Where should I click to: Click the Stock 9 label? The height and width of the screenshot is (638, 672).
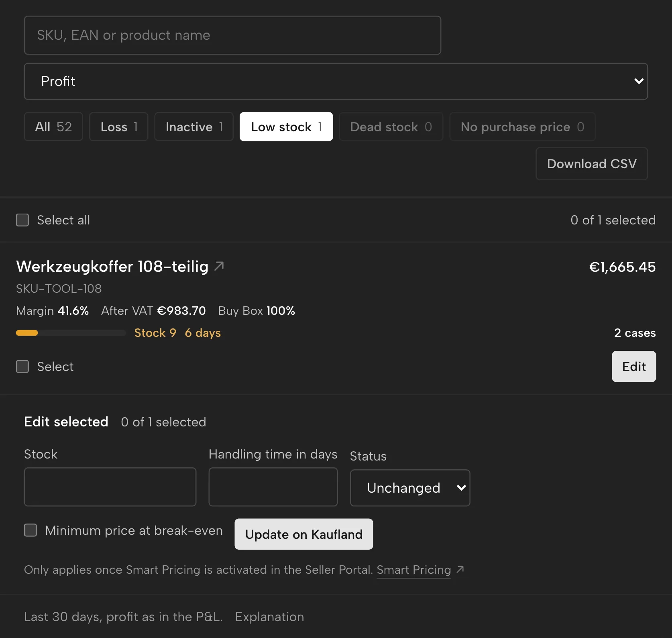point(155,333)
